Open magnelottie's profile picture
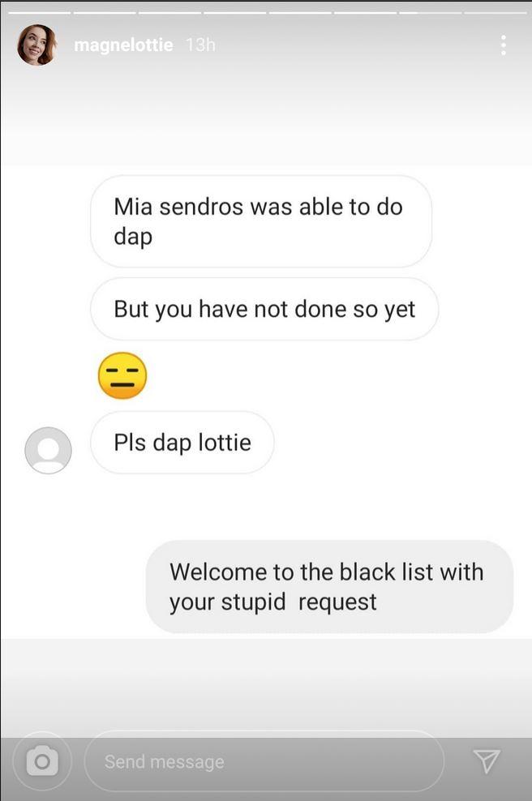The width and height of the screenshot is (532, 801). (x=36, y=45)
